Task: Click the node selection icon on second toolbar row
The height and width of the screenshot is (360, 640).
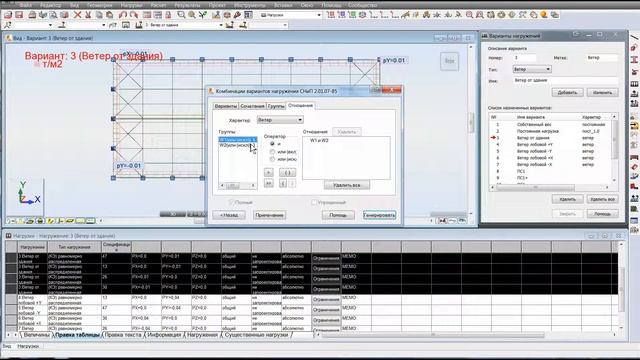Action: tap(8, 25)
